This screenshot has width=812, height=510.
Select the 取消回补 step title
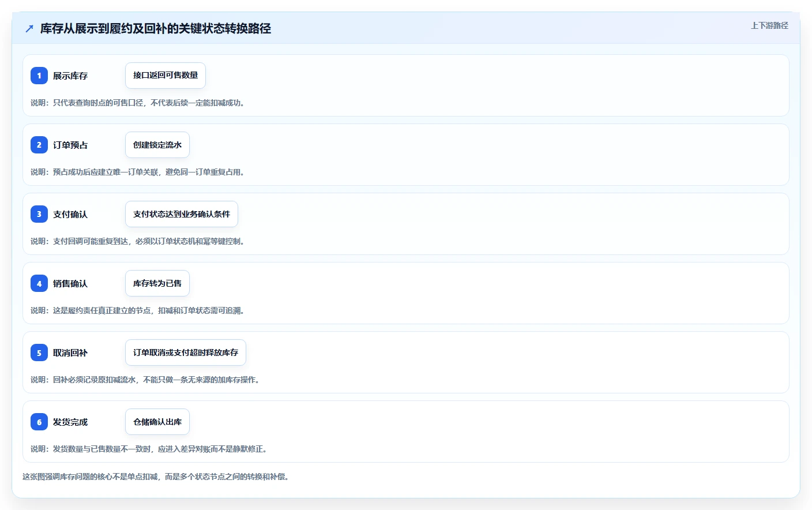click(x=70, y=352)
